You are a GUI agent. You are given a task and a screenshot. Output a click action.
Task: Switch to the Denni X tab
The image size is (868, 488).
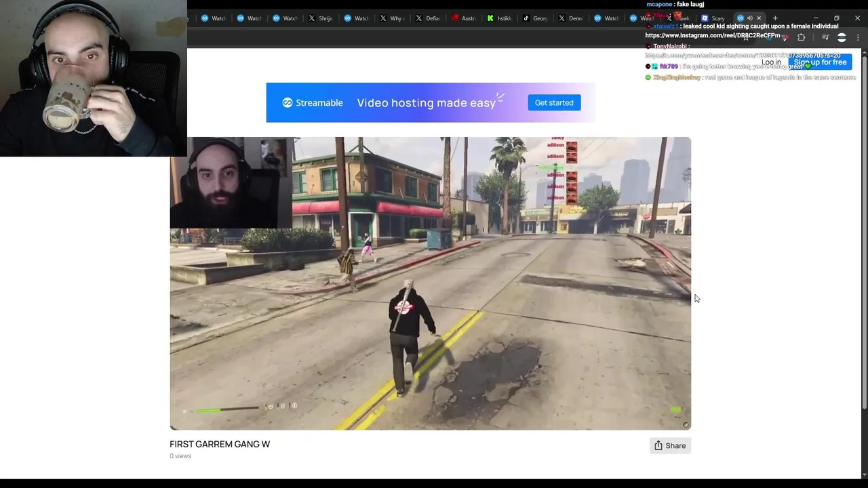[572, 18]
